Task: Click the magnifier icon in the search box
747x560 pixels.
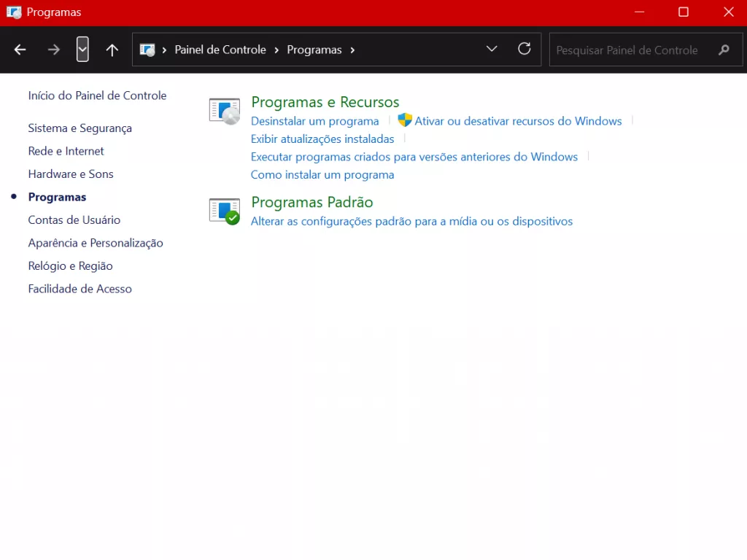Action: [x=723, y=50]
